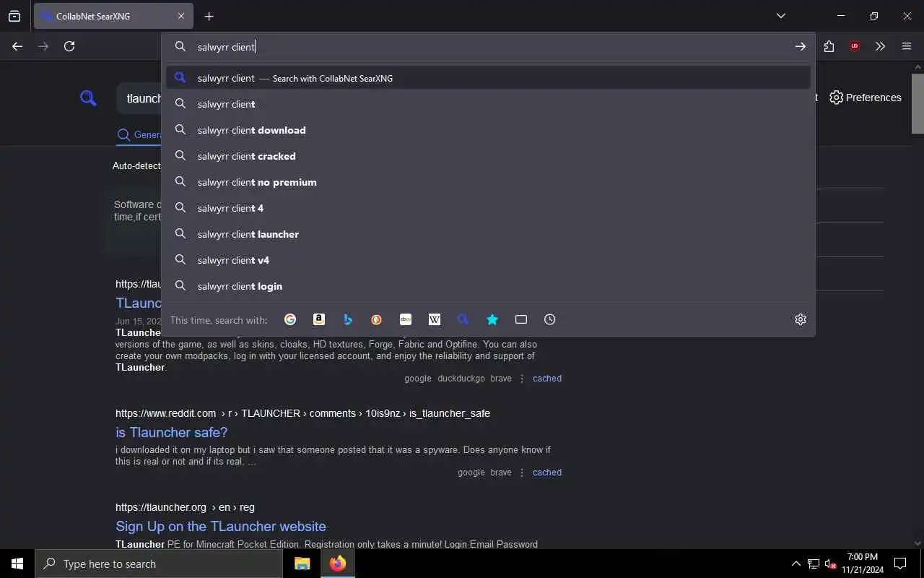
Task: Open cached link of first TLauncher result
Action: (x=547, y=379)
